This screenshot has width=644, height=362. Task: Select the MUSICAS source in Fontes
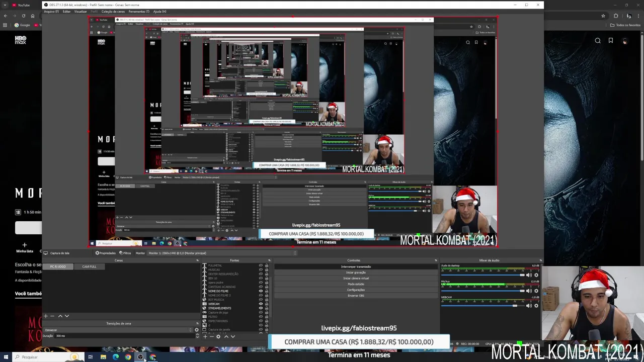click(214, 269)
